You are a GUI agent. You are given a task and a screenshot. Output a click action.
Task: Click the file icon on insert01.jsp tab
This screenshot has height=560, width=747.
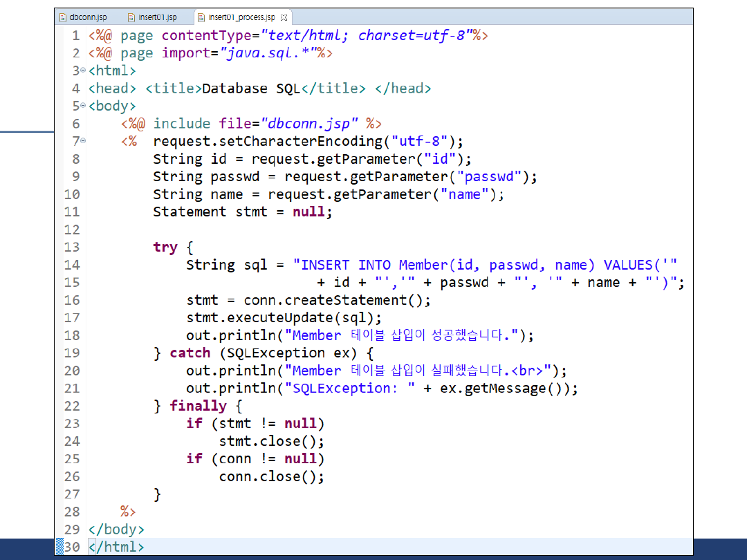coord(131,17)
